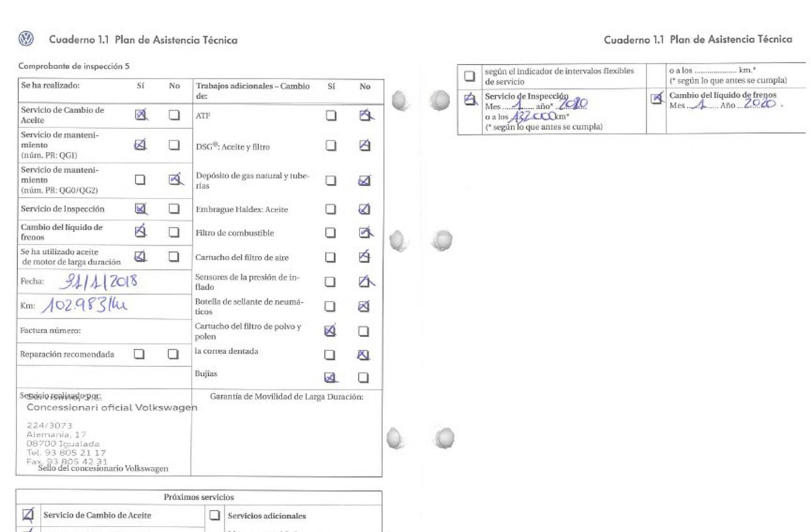Screen dimensions: 811x532
Task: Mark No for Servicio de mantenimiento QG0/QG2
Action: point(174,180)
